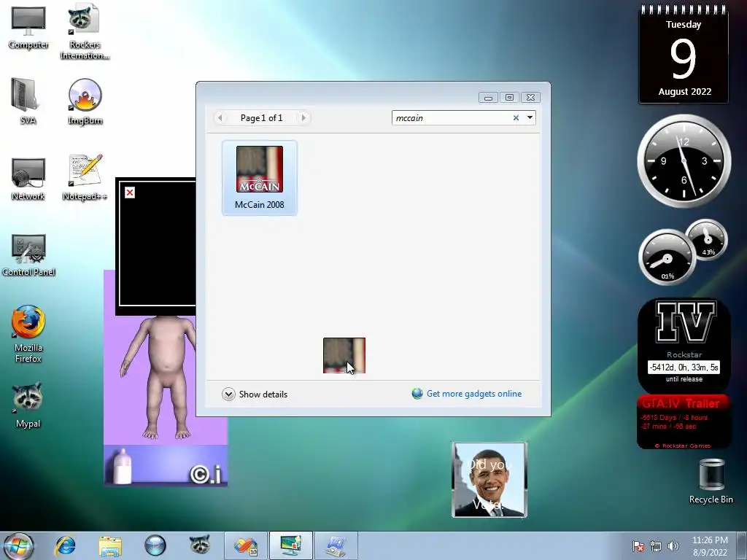Viewport: 747px width, 560px height.
Task: Launch ImgBurn from the desktop
Action: tap(85, 101)
